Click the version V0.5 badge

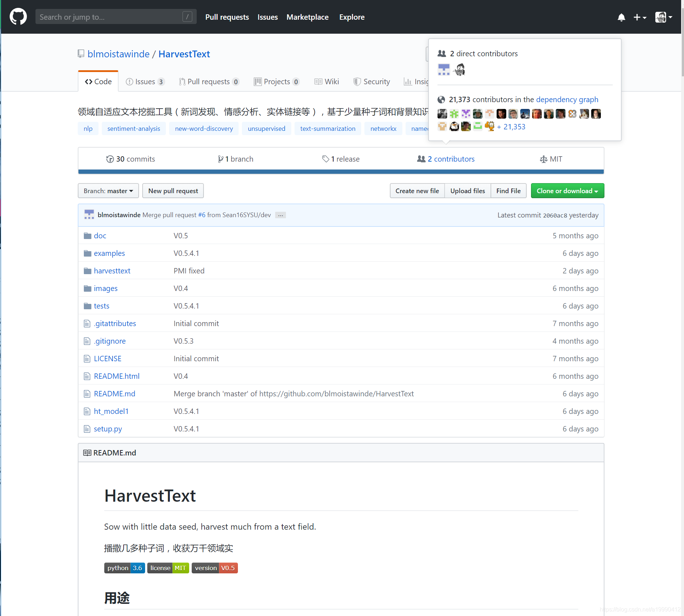click(x=215, y=568)
